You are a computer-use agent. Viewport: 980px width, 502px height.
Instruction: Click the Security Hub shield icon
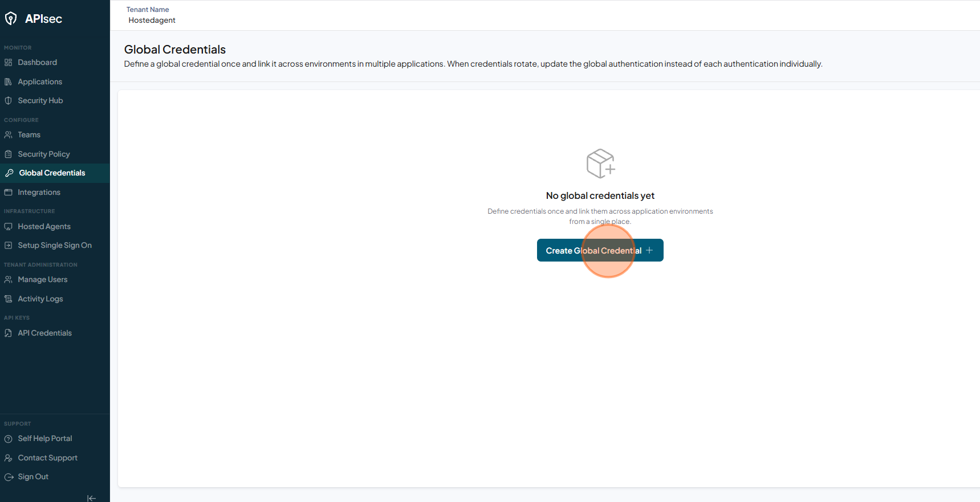pyautogui.click(x=9, y=101)
